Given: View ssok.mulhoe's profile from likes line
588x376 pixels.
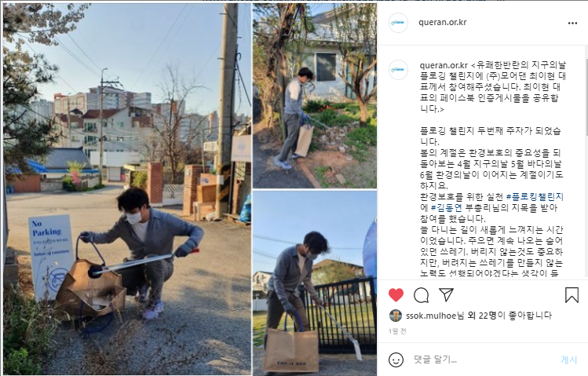Looking at the screenshot, I should (431, 316).
